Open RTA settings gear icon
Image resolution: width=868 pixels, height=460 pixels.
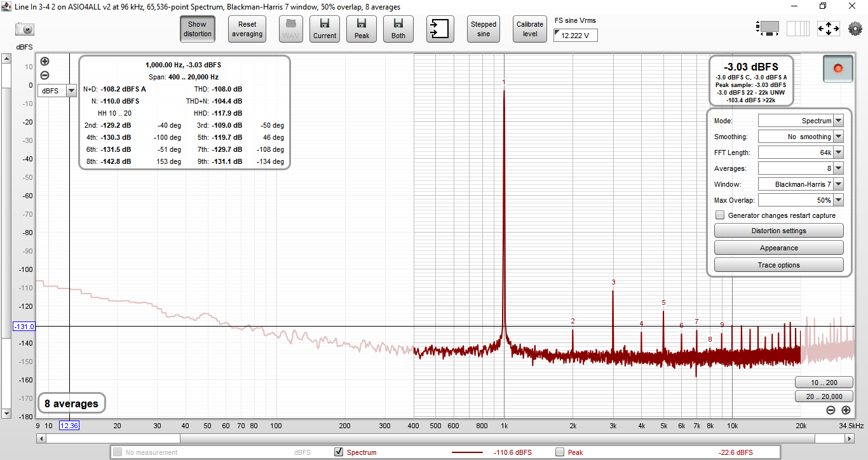[x=855, y=29]
